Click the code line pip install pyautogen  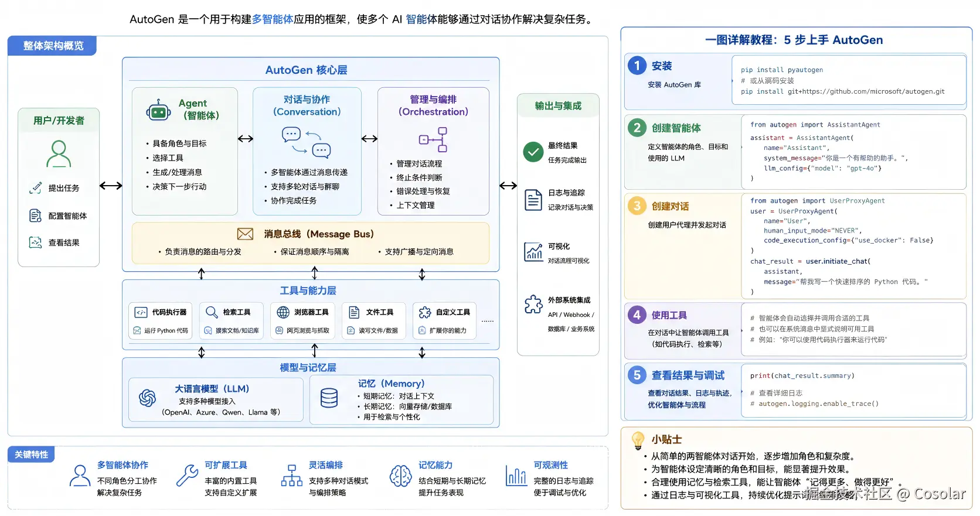point(782,70)
